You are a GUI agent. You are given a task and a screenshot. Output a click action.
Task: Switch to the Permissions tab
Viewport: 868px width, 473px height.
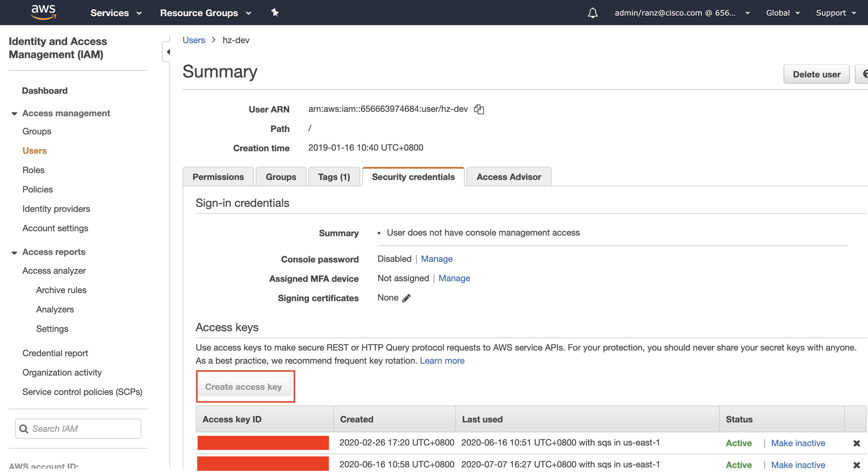point(218,177)
